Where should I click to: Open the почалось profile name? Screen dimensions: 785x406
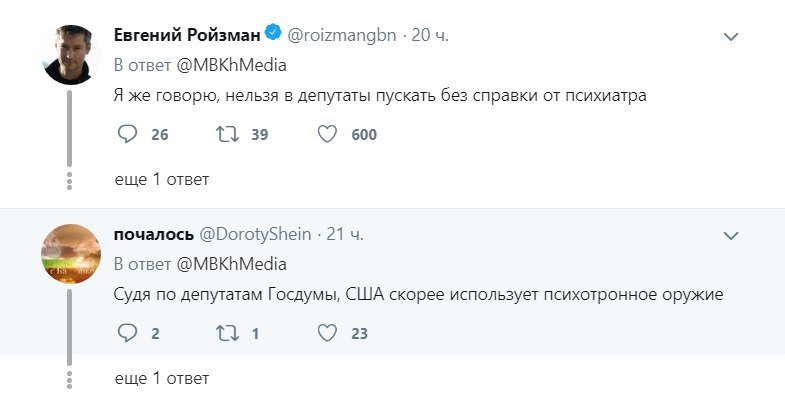(154, 236)
